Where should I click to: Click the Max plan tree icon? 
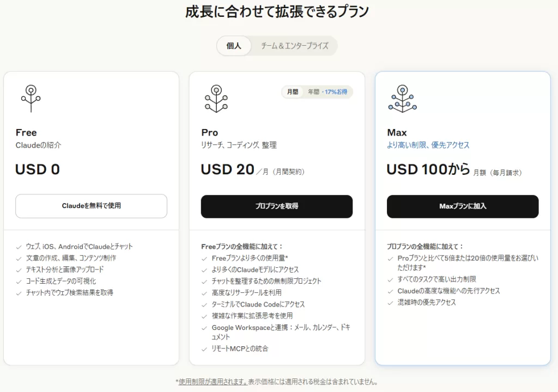coord(402,99)
